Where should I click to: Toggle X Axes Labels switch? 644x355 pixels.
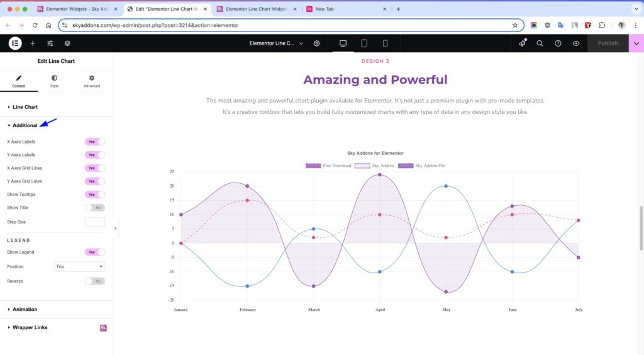pyautogui.click(x=95, y=142)
